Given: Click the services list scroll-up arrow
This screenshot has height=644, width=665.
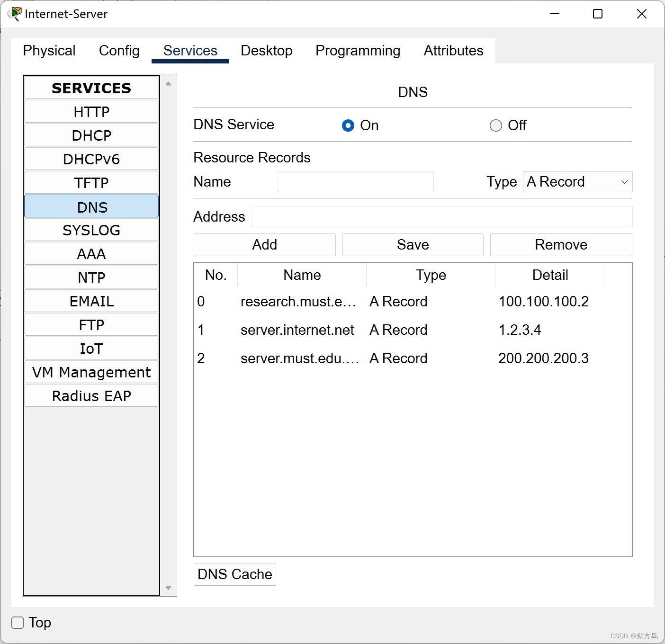Looking at the screenshot, I should (x=168, y=84).
